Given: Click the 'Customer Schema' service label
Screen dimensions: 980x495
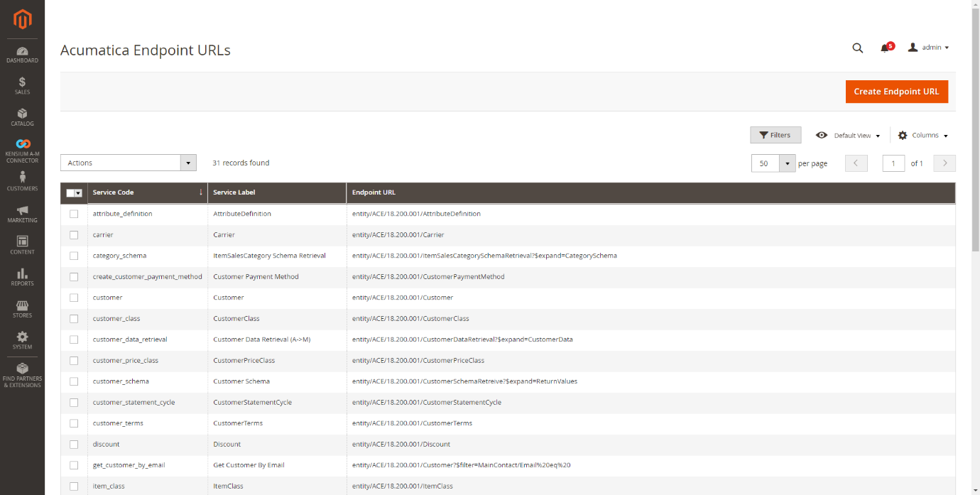Looking at the screenshot, I should pos(241,381).
